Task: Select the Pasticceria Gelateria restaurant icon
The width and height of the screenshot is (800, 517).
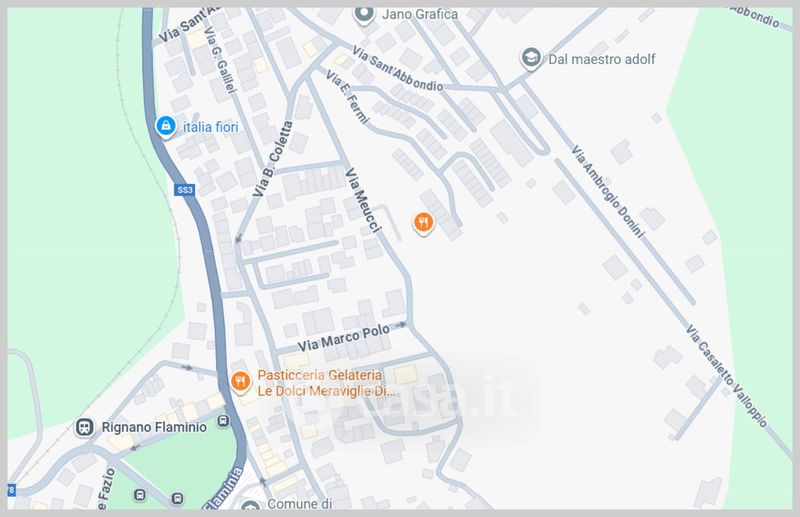Action: click(x=239, y=381)
